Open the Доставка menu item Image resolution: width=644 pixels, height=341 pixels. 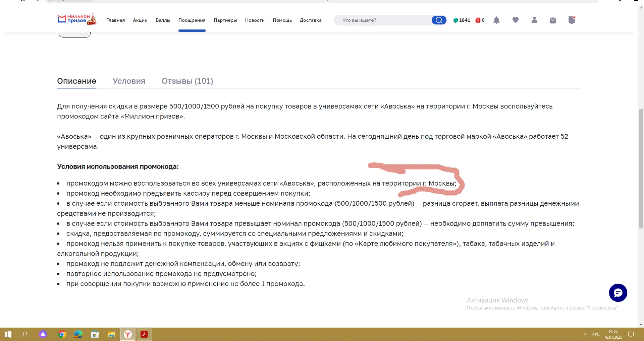[311, 20]
